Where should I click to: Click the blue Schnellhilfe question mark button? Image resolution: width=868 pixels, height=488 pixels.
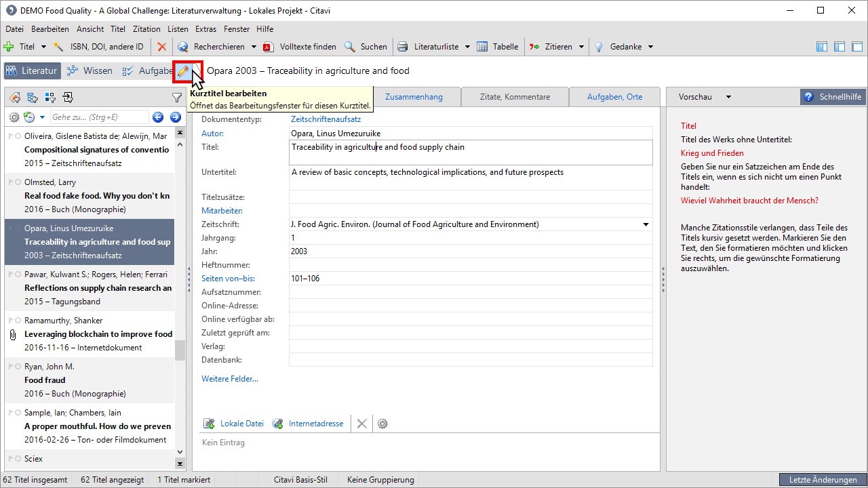pyautogui.click(x=808, y=97)
